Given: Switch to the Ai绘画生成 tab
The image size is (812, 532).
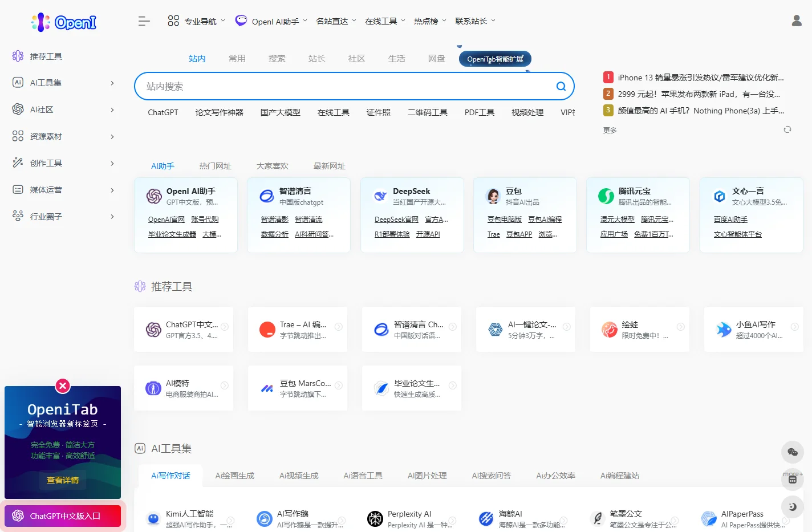Looking at the screenshot, I should point(234,476).
